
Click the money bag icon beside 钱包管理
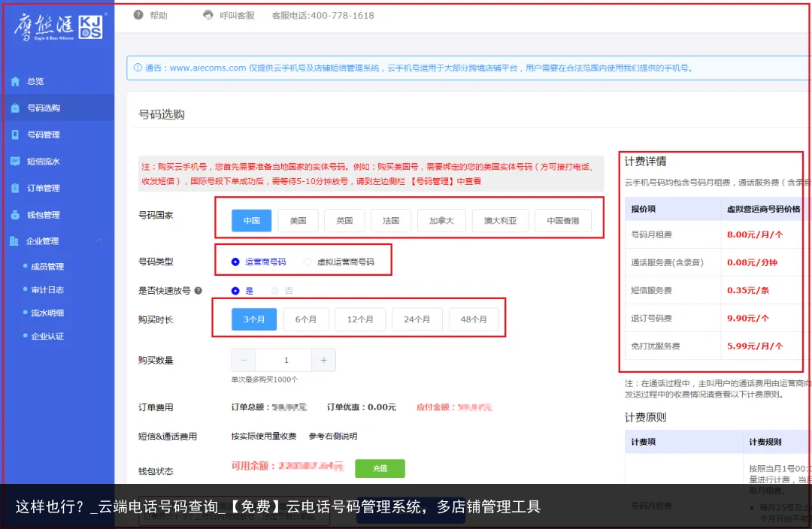point(15,215)
